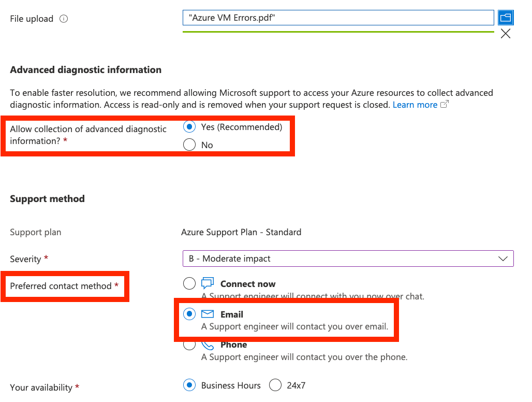Click the browse folder icon button
Screen dimensions: 532x402
(506, 18)
